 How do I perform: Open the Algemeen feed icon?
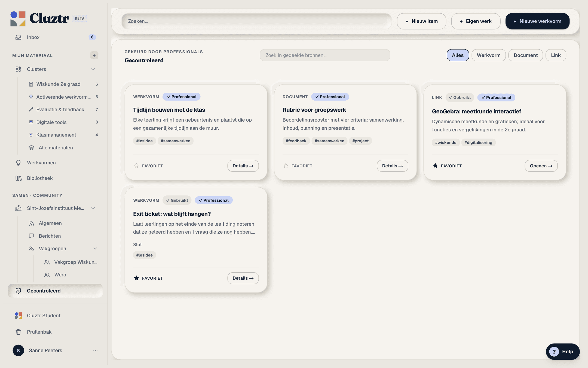pos(32,223)
